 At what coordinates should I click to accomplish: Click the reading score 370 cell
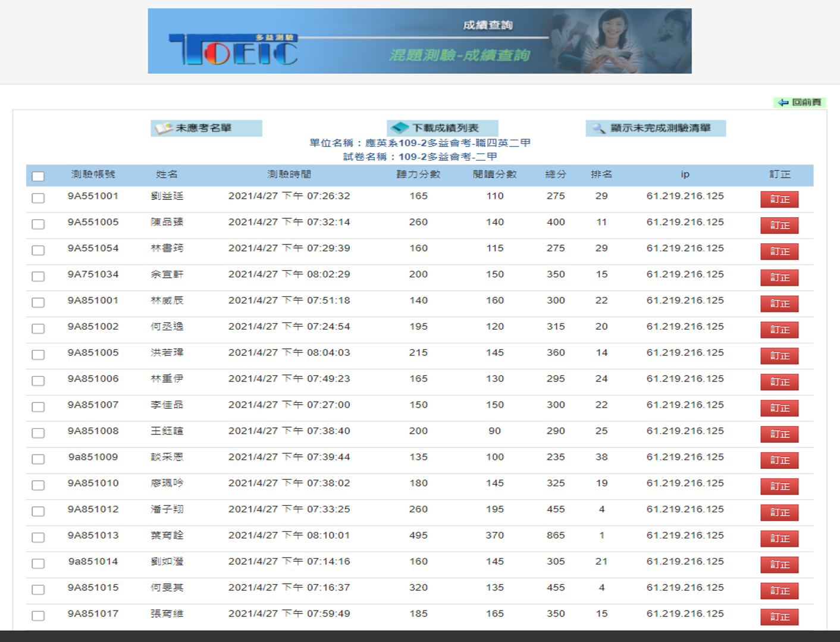point(494,535)
